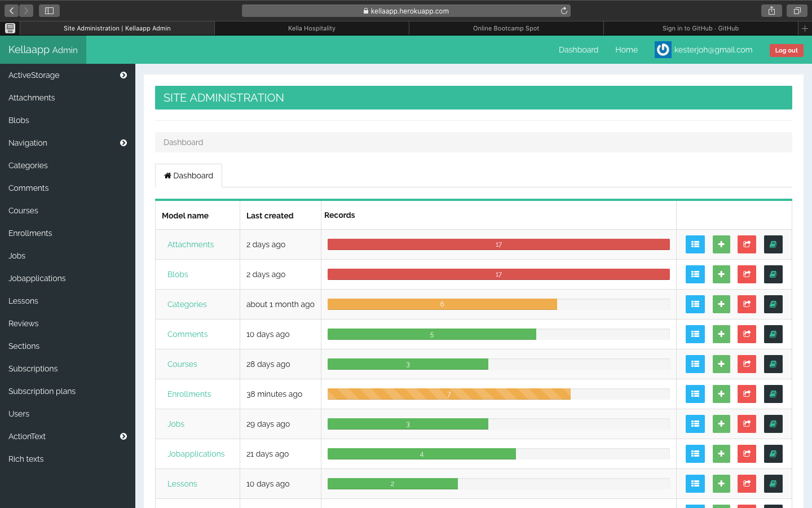Expand the ActionText sidebar section

123,436
